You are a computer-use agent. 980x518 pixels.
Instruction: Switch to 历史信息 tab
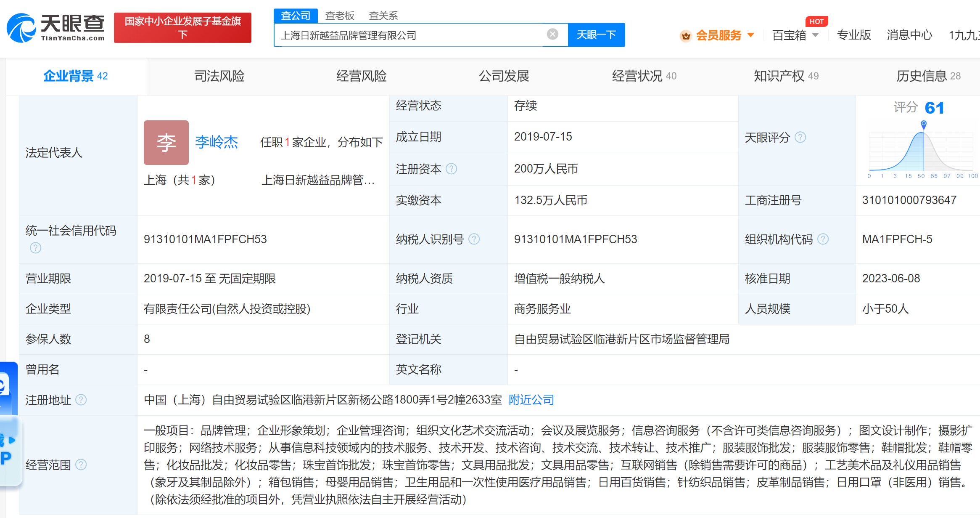coord(928,76)
